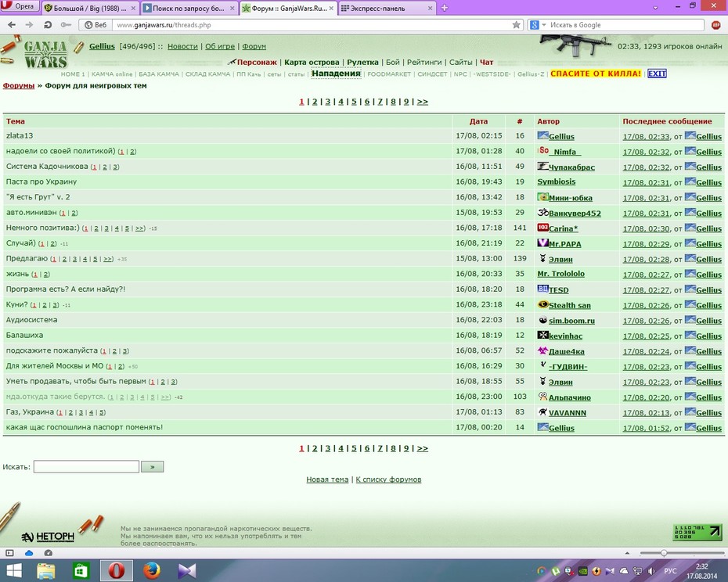Viewport: 728px width, 582px height.
Task: Click the syndicate icon next to kevinhac
Action: click(x=542, y=335)
